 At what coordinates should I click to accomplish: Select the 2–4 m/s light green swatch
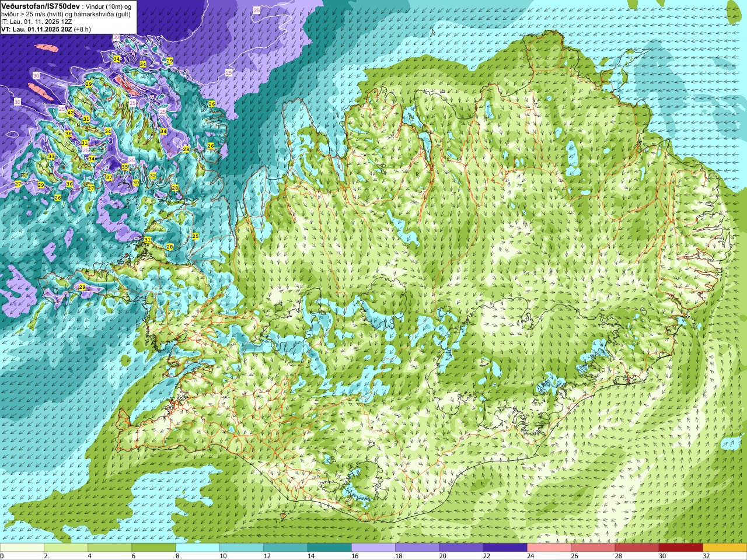(x=66, y=548)
